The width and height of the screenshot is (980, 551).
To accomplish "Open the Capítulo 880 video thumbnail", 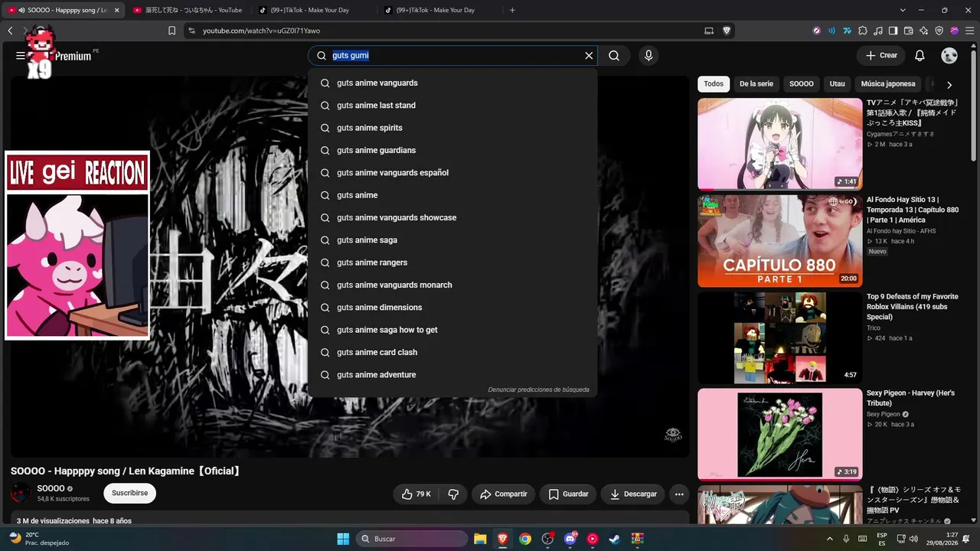I will tap(779, 241).
